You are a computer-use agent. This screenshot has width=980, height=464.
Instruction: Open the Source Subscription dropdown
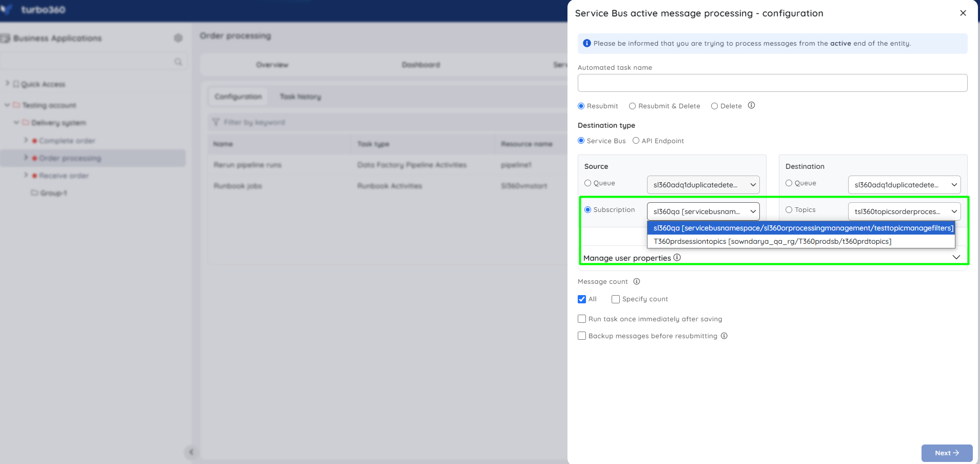pos(703,211)
